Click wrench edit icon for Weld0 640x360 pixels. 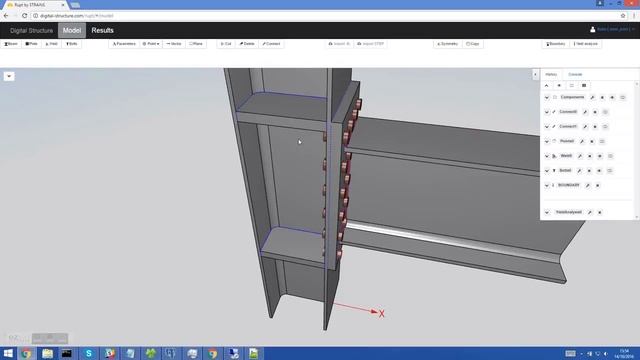pos(580,156)
